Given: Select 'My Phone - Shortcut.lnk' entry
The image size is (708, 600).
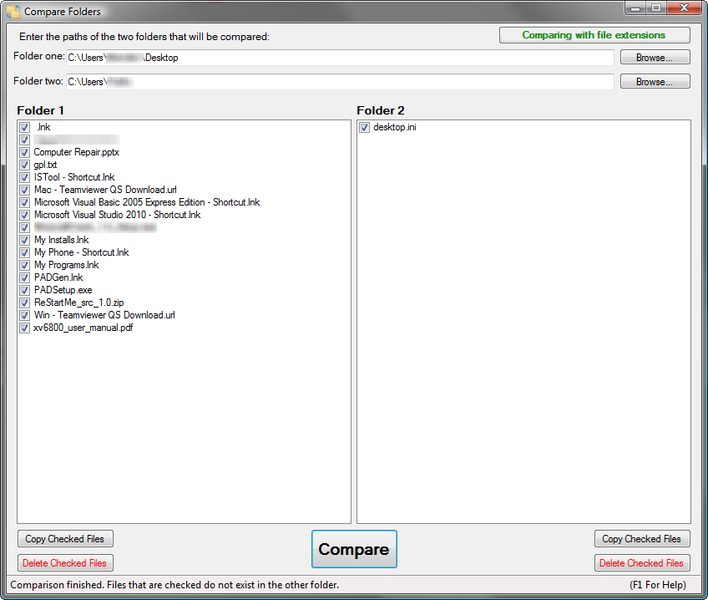Looking at the screenshot, I should tap(81, 252).
